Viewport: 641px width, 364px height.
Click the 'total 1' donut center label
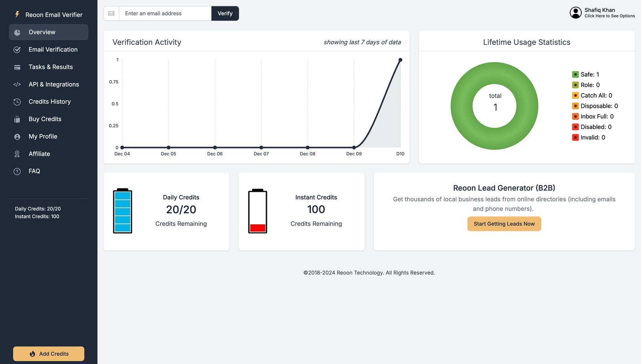(x=495, y=103)
